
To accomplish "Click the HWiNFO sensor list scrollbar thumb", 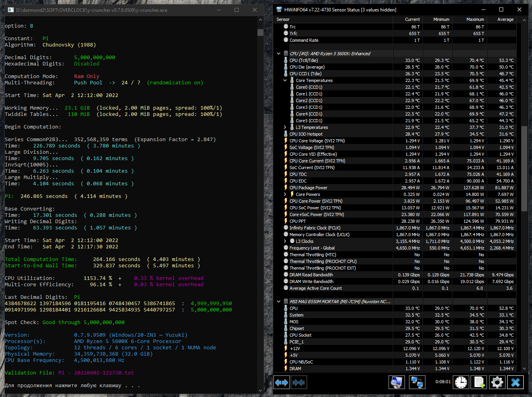I will (x=524, y=169).
